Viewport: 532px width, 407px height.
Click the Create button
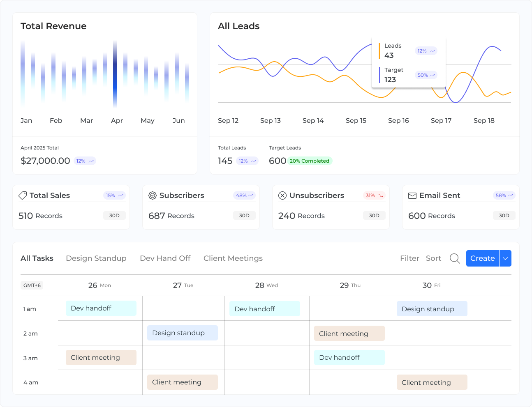tap(482, 258)
